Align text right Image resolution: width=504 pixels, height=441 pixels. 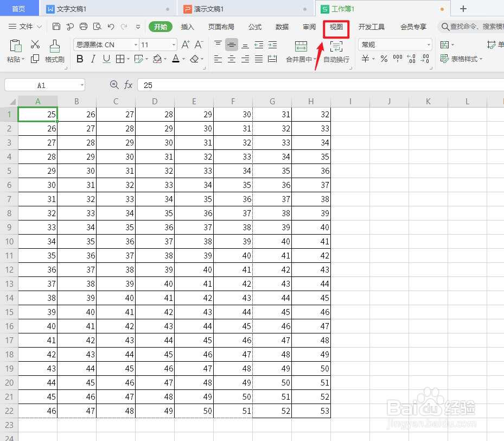point(245,59)
